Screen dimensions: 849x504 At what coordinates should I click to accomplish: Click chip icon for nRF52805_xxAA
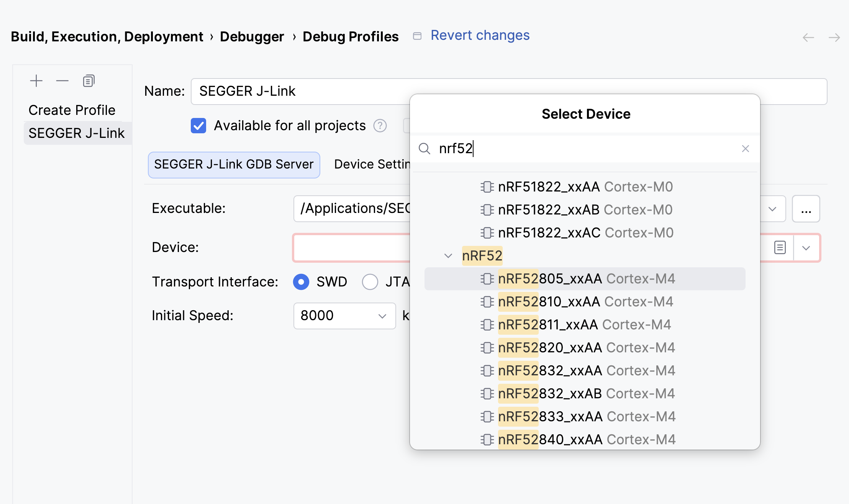[x=487, y=279]
